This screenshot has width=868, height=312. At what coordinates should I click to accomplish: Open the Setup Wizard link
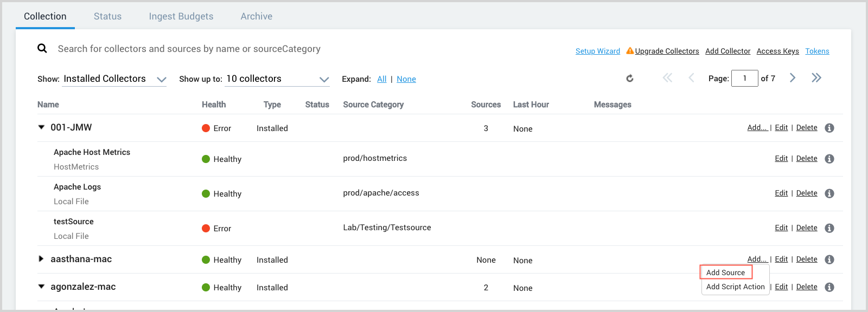[597, 51]
